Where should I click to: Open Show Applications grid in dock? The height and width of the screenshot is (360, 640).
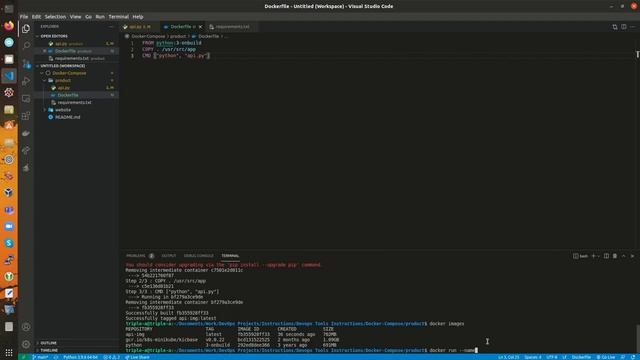tap(9, 352)
